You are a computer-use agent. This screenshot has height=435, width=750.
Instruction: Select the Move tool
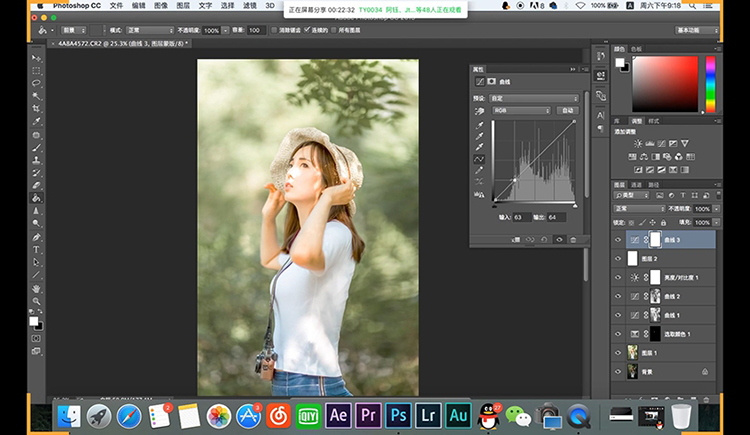pyautogui.click(x=36, y=58)
